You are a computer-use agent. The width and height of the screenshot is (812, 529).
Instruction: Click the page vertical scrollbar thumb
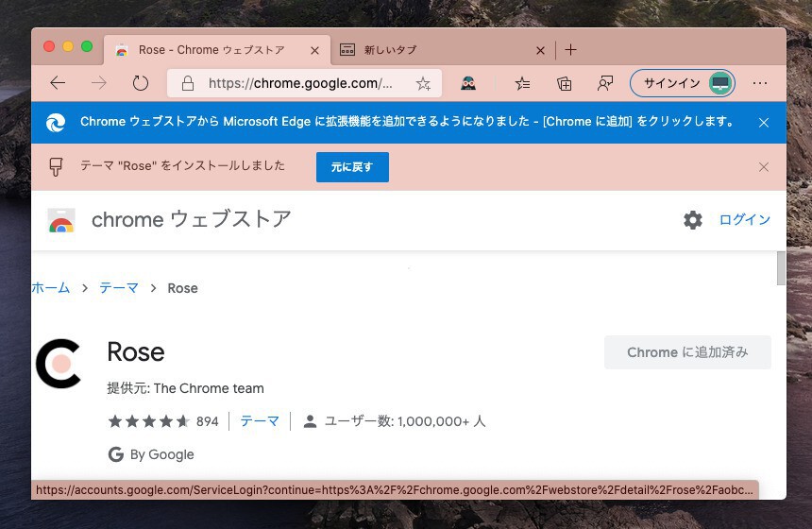[781, 268]
